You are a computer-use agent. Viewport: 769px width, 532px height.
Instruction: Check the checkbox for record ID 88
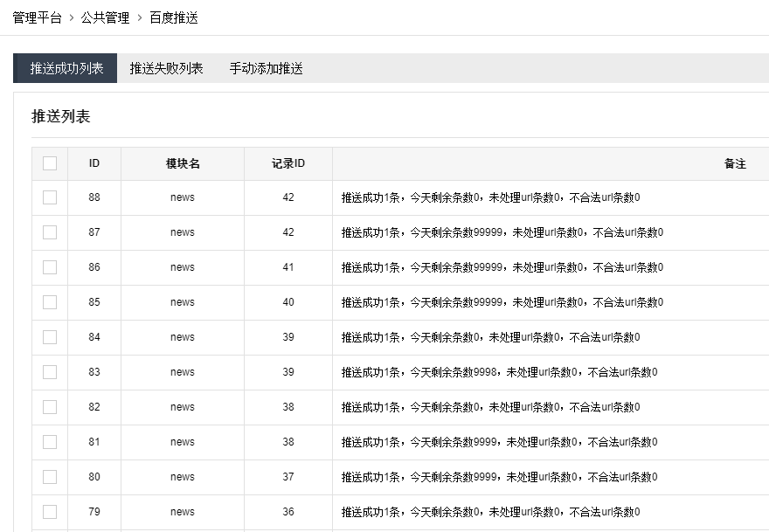click(x=49, y=197)
